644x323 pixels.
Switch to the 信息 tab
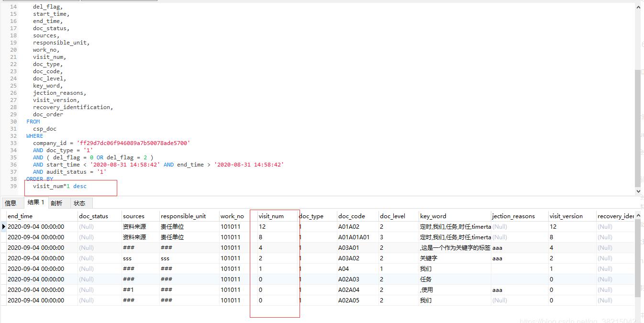pyautogui.click(x=11, y=203)
